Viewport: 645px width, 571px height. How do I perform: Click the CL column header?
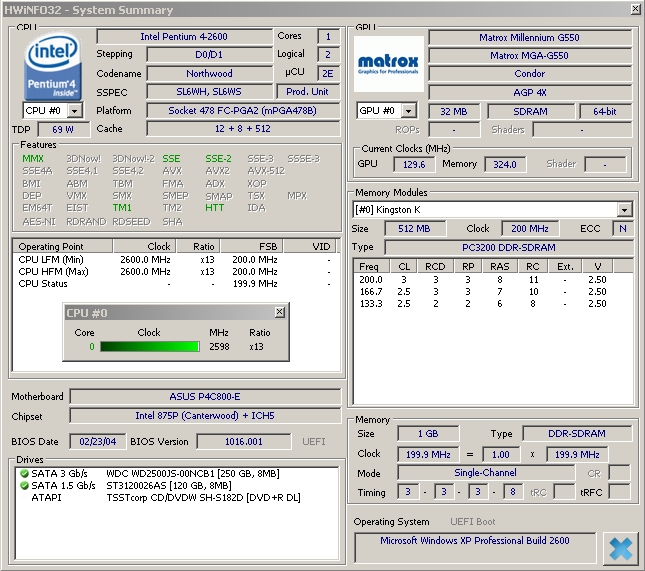click(404, 266)
